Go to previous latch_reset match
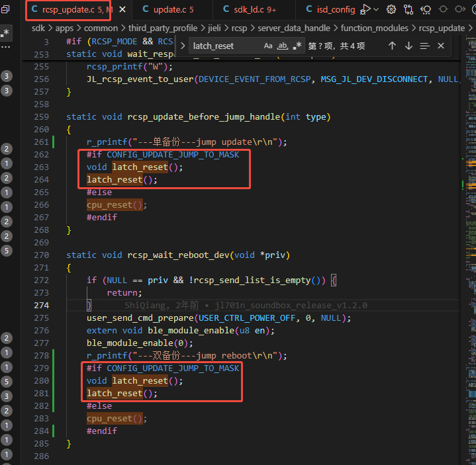This screenshot has width=476, height=465. tap(392, 46)
